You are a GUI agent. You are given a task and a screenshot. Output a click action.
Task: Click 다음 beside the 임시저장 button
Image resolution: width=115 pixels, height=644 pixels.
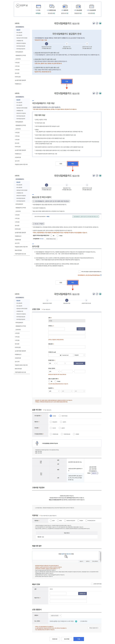point(79,639)
